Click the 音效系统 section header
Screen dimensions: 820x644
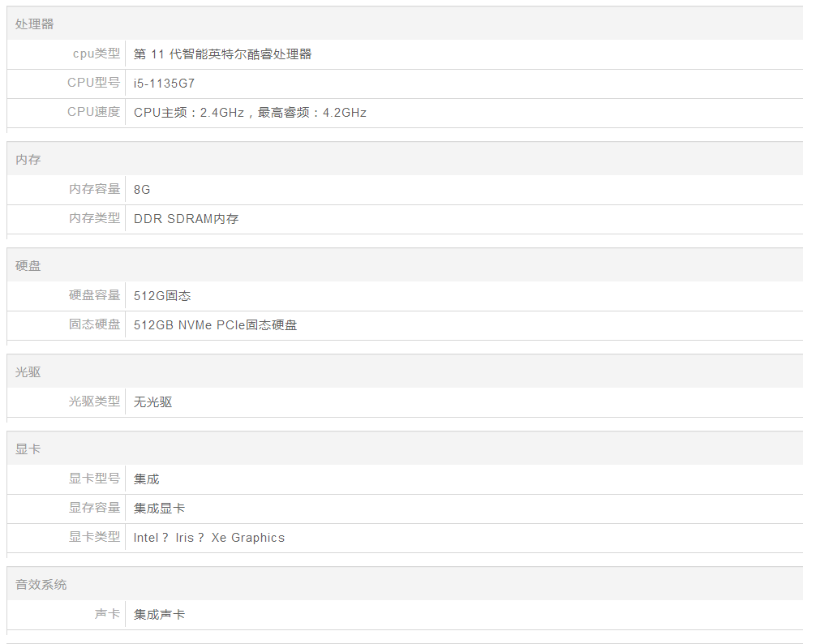click(x=41, y=585)
